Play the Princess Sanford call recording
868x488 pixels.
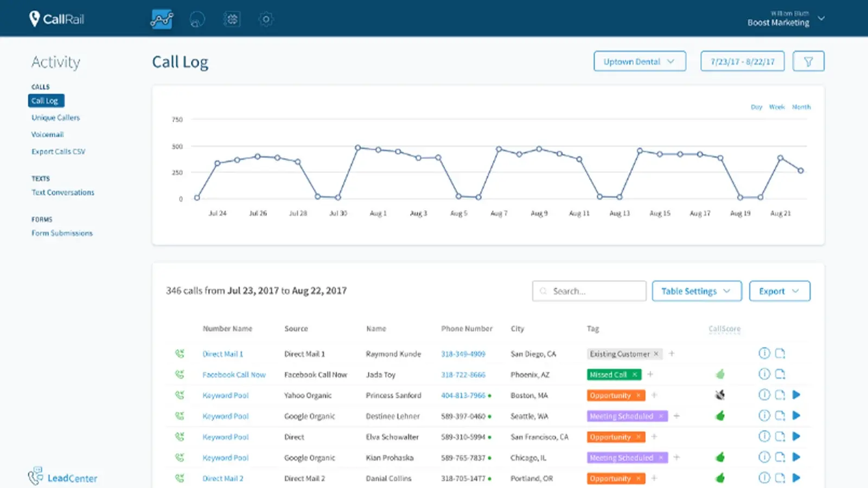coord(796,395)
